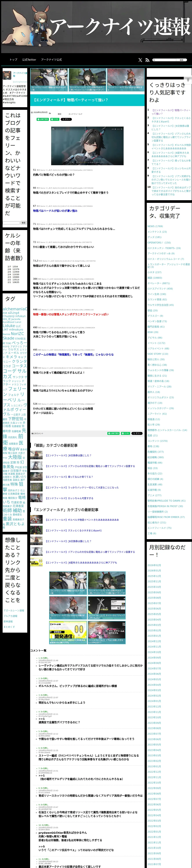This screenshot has height=868, width=192.
Task: Open the アズールレーン速報 link
Action: (x=13, y=610)
